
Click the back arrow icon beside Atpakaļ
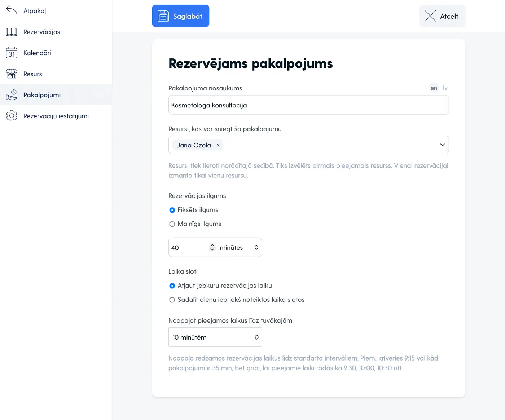tap(12, 11)
